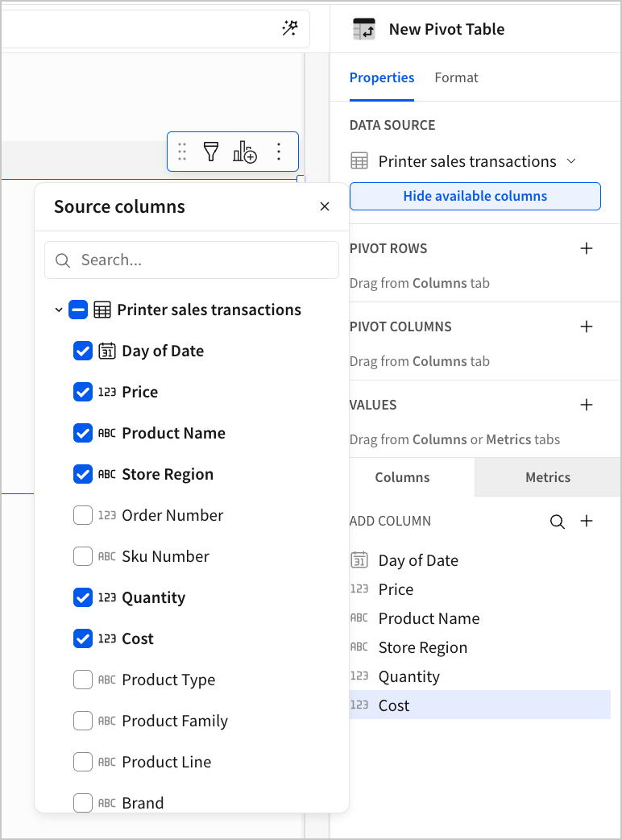Open the three-dot more options menu
622x840 pixels.
click(279, 152)
